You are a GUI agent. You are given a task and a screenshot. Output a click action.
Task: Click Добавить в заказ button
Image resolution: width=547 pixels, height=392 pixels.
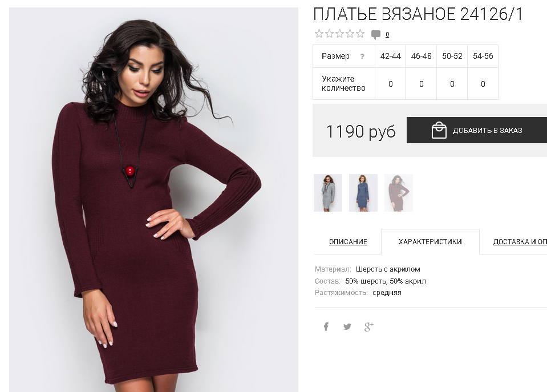point(477,130)
